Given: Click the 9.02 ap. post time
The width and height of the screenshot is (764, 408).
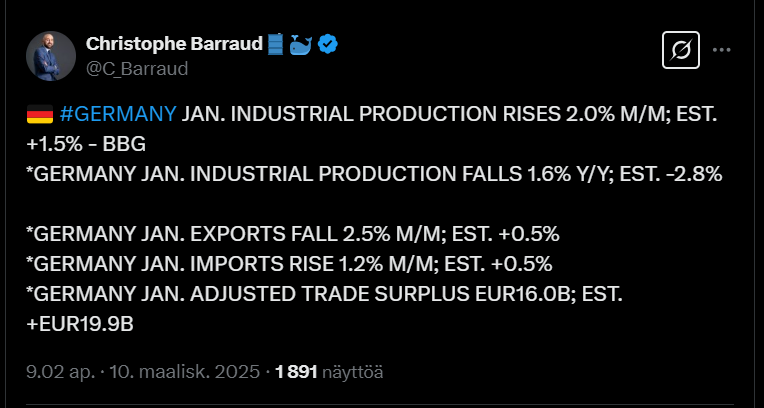Looking at the screenshot, I should coord(60,371).
